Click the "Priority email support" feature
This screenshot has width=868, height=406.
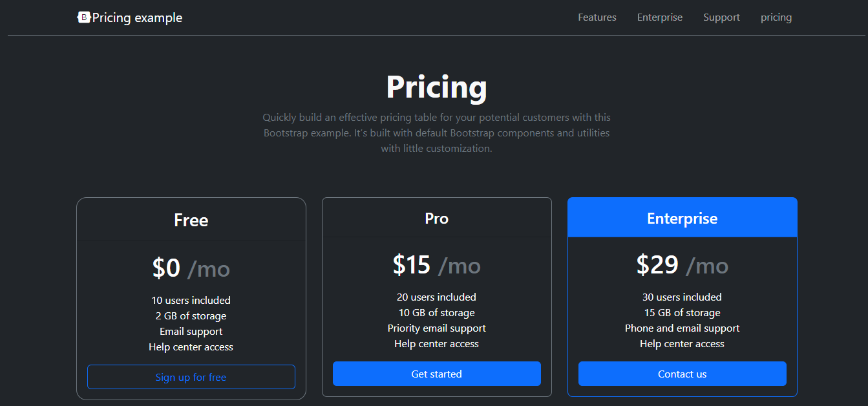(x=437, y=328)
